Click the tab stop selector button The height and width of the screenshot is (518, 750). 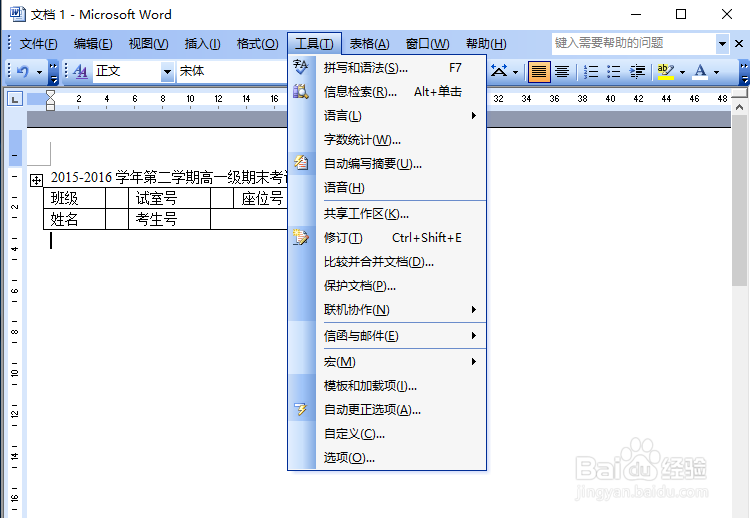coord(15,99)
